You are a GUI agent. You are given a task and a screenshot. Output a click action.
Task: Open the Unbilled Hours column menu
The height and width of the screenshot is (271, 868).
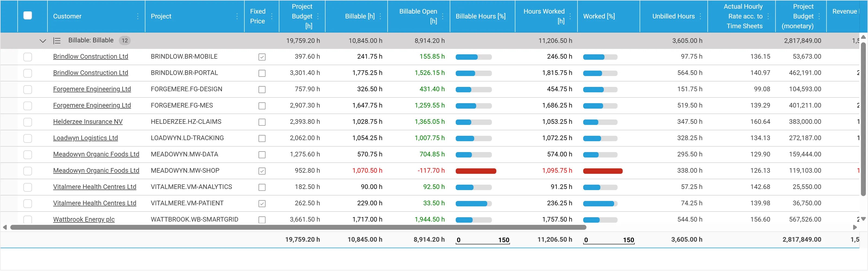(x=700, y=16)
